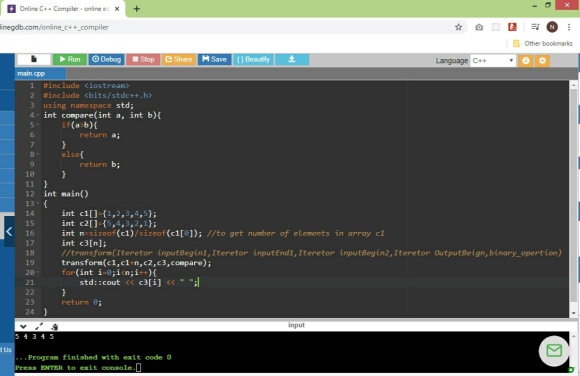
Task: Start the Debug session
Action: click(107, 59)
